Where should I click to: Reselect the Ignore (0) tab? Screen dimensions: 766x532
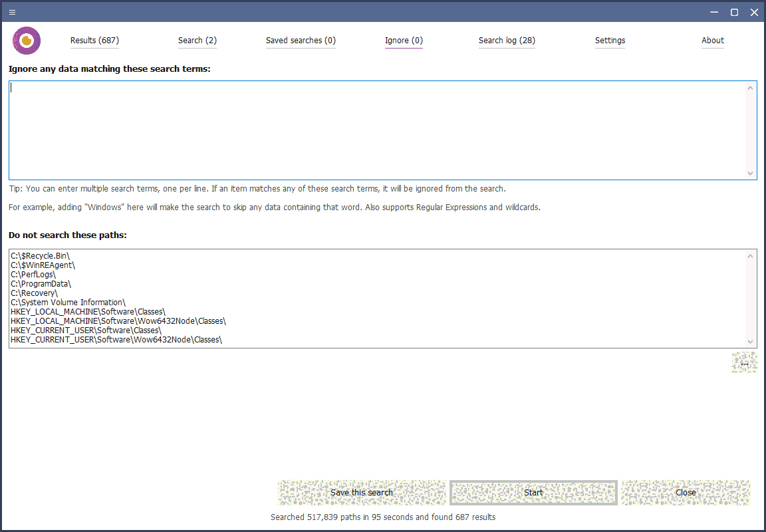click(x=404, y=41)
